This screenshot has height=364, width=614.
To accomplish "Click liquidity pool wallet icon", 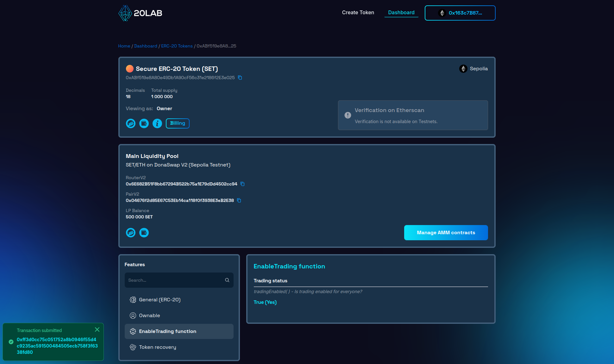I will [144, 233].
